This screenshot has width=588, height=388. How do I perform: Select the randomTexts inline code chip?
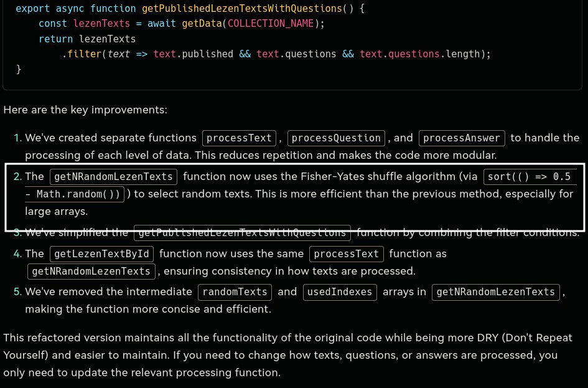click(x=235, y=291)
